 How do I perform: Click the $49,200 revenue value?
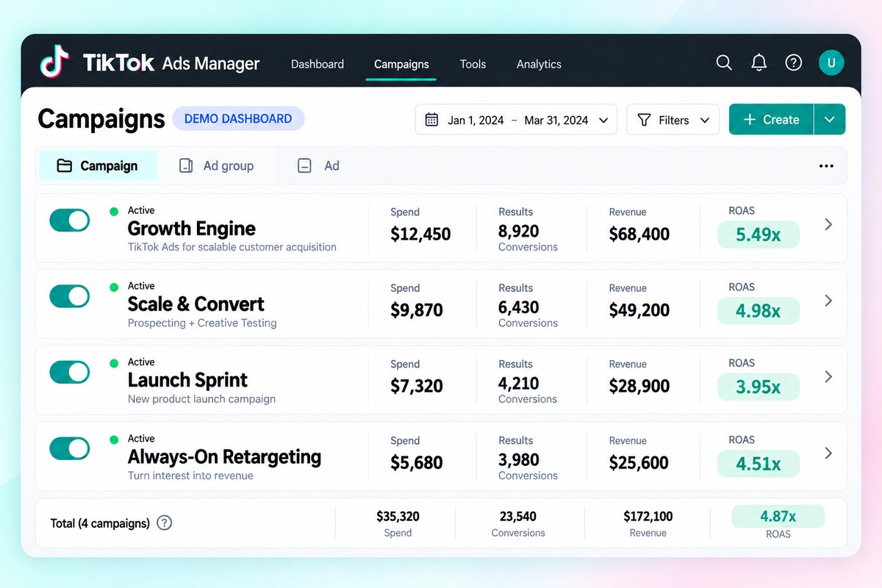(x=639, y=310)
